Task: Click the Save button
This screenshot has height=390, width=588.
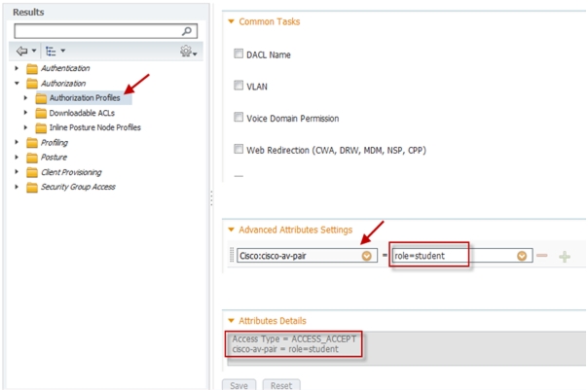Action: click(x=239, y=385)
